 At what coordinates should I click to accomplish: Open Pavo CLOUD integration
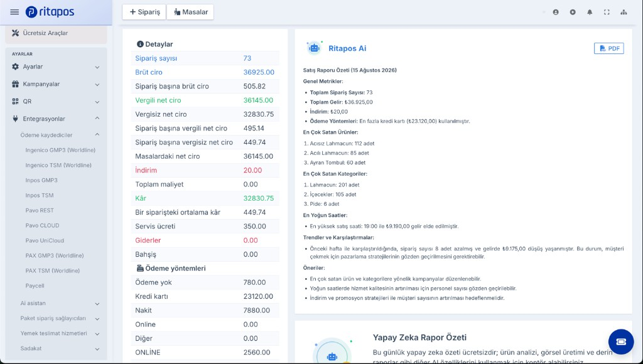point(42,225)
